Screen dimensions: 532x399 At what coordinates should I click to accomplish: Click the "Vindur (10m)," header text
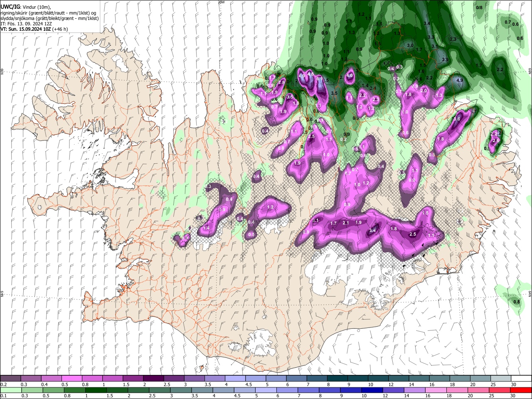coord(37,7)
